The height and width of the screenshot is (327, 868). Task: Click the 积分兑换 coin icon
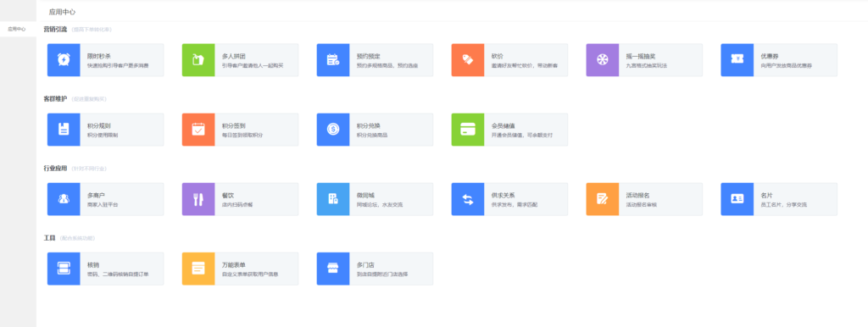tap(332, 130)
